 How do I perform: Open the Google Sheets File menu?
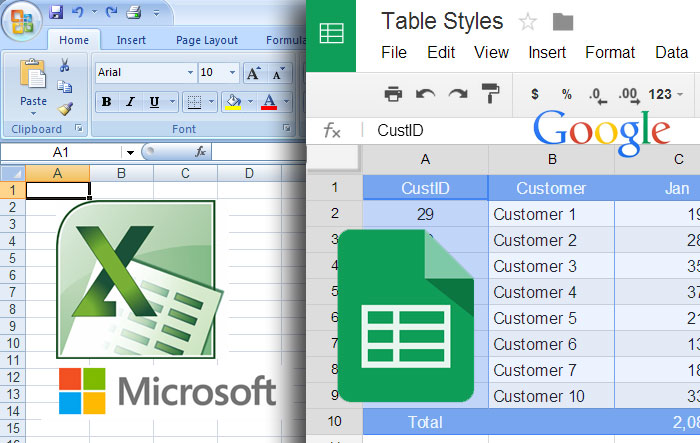pos(394,53)
